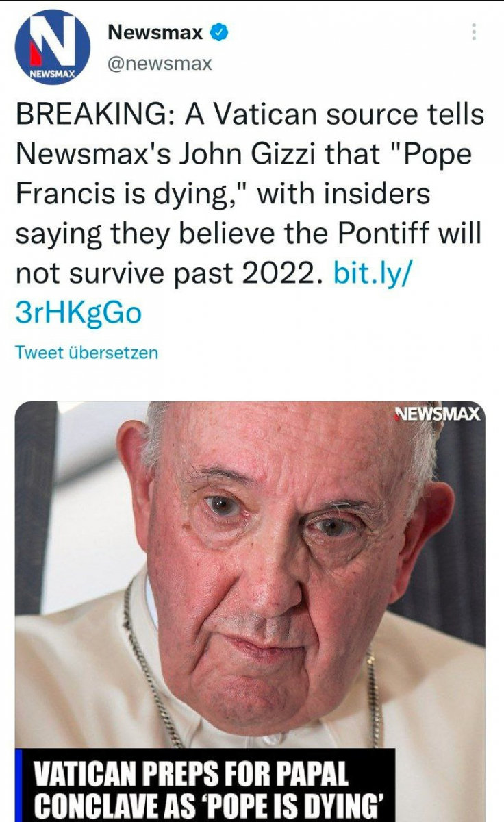Viewport: 504px width, 822px height.
Task: Click the NEWSMAX watermark on the photo
Action: point(439,414)
